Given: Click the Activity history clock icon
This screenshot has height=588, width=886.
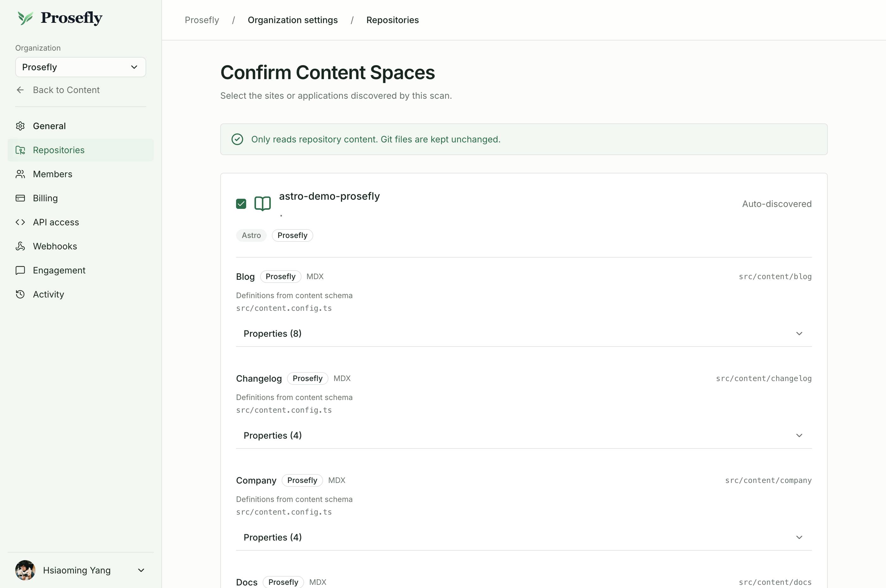Looking at the screenshot, I should click(x=20, y=294).
